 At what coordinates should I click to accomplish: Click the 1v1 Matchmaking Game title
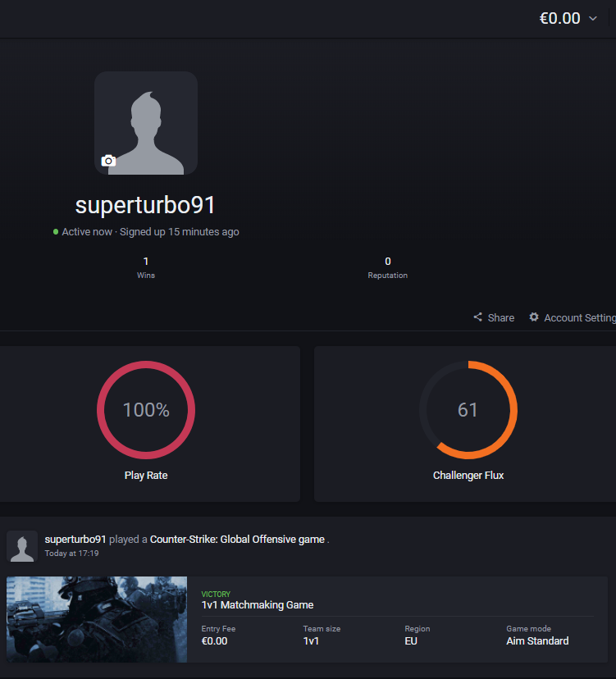click(258, 605)
